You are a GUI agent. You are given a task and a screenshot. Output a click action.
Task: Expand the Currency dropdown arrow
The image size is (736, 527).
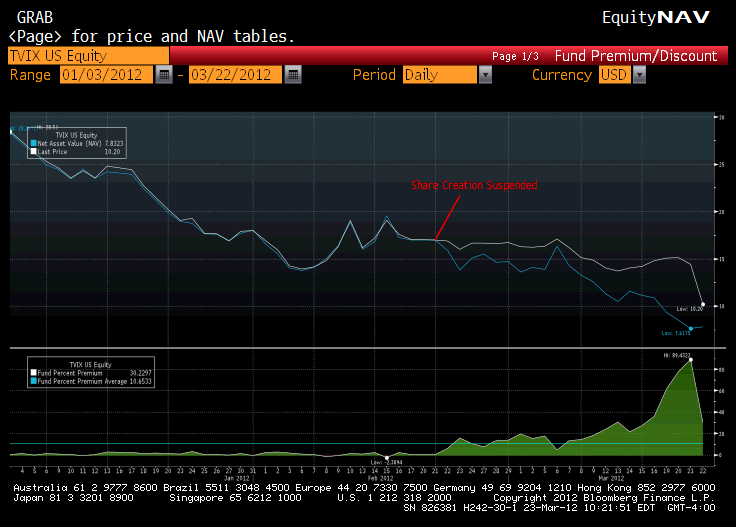(x=639, y=75)
